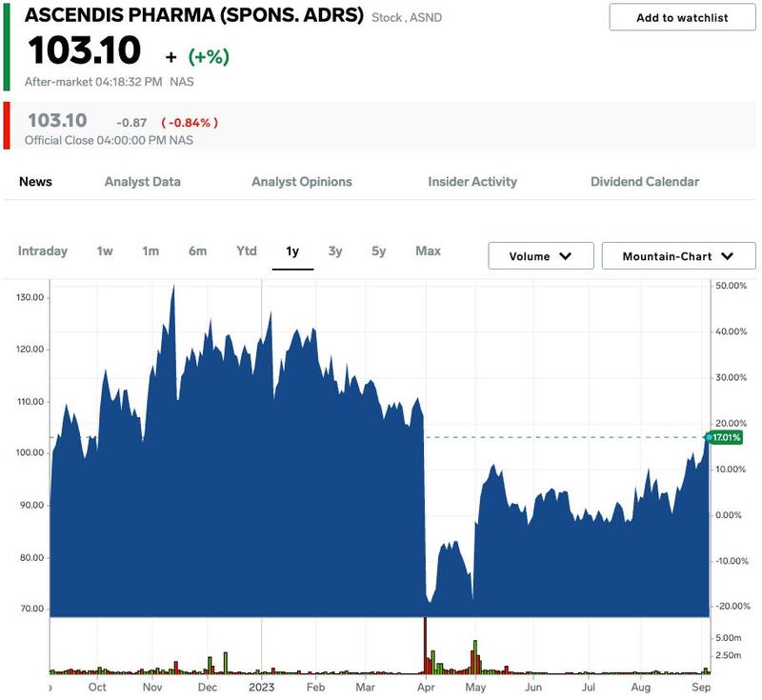Click the -20.00% percent axis label
Viewport: 762px width, 700px height.
pyautogui.click(x=732, y=607)
